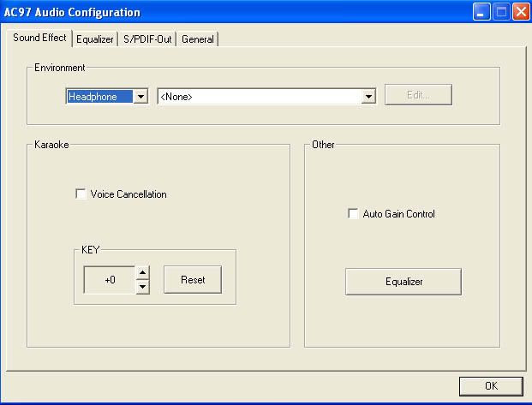Screen dimensions: 532x405
Task: Enable Voice Cancellation checkbox
Action: click(x=81, y=194)
